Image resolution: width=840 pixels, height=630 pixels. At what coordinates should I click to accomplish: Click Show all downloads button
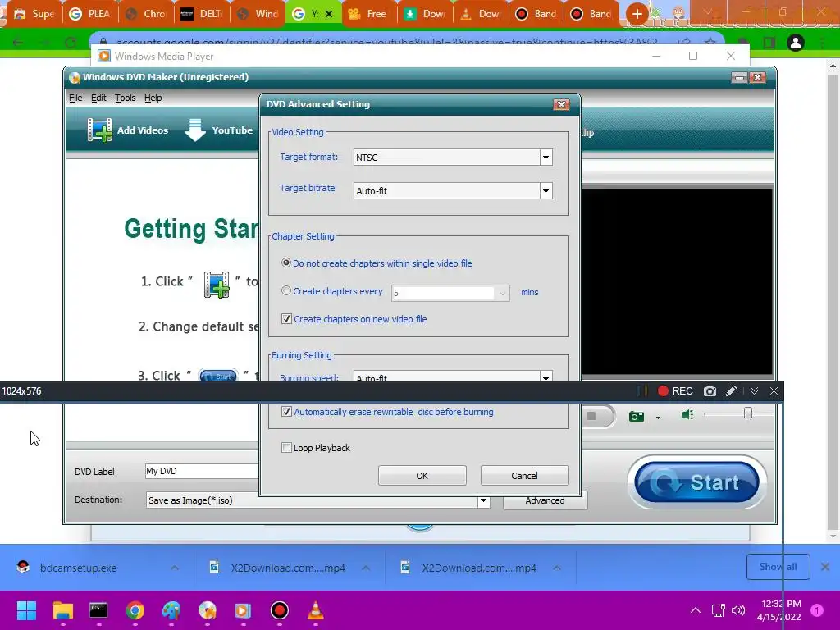[778, 567]
